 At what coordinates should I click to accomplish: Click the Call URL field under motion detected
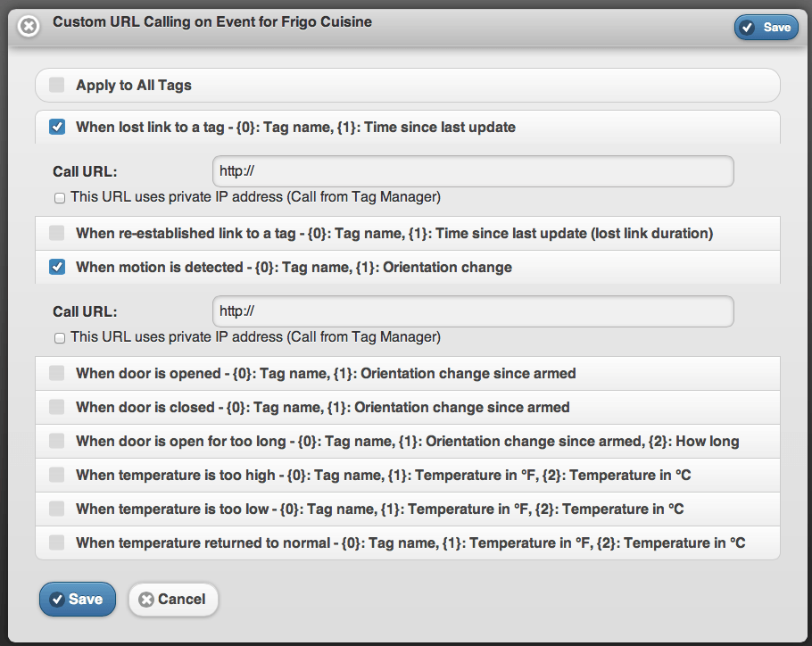tap(473, 311)
